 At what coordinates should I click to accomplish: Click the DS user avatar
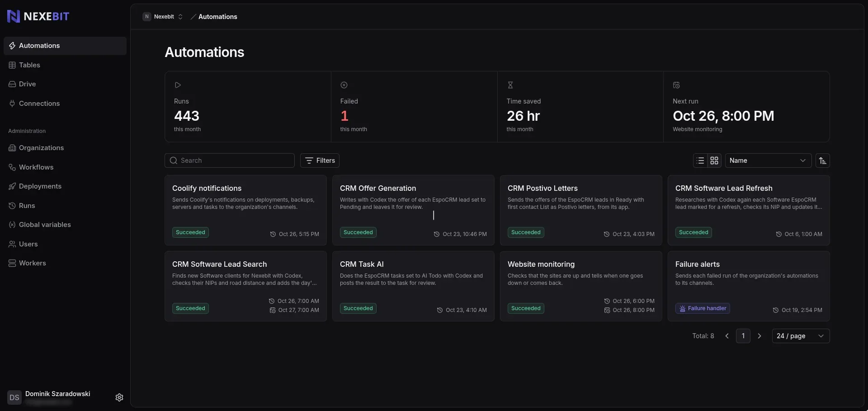[14, 397]
